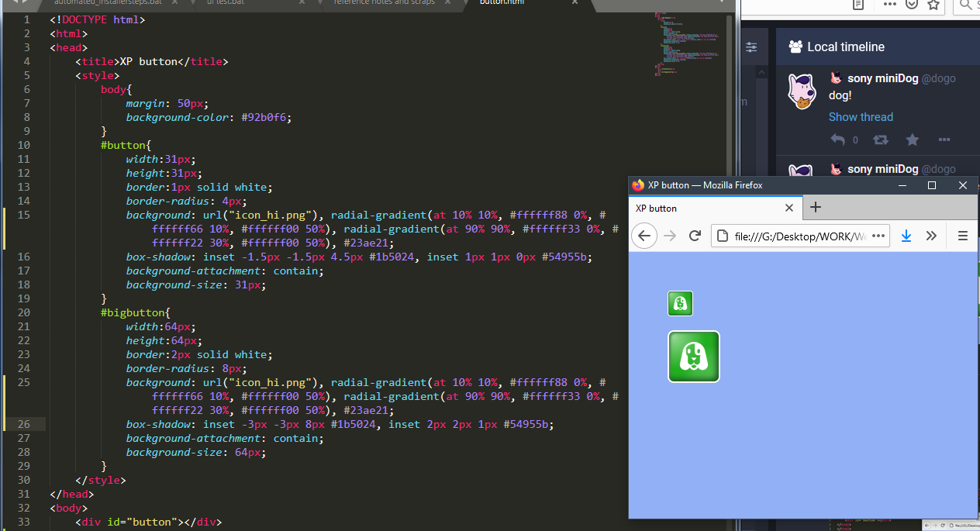Maximize the XP button Firefox window
This screenshot has width=980, height=531.
pyautogui.click(x=932, y=185)
